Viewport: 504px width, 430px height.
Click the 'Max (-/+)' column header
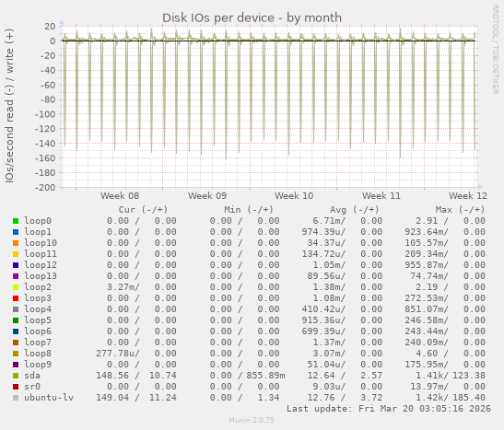click(x=460, y=210)
